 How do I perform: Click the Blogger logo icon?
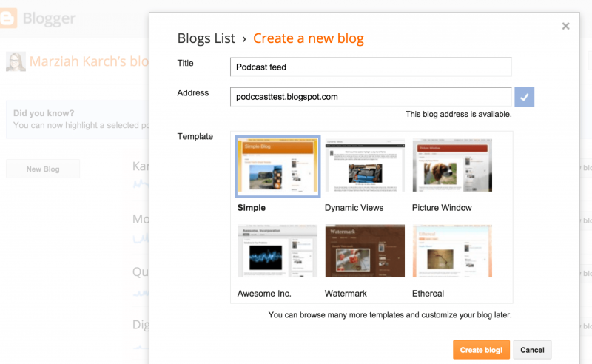[8, 18]
